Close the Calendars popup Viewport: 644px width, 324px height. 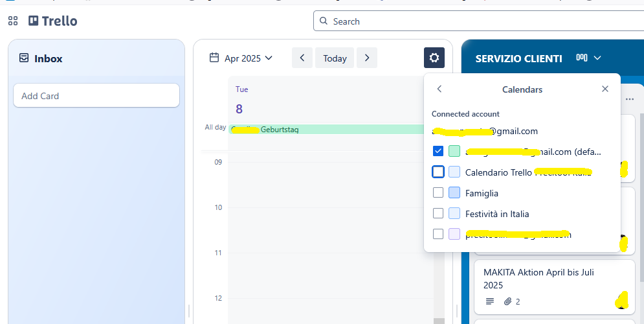click(x=605, y=89)
